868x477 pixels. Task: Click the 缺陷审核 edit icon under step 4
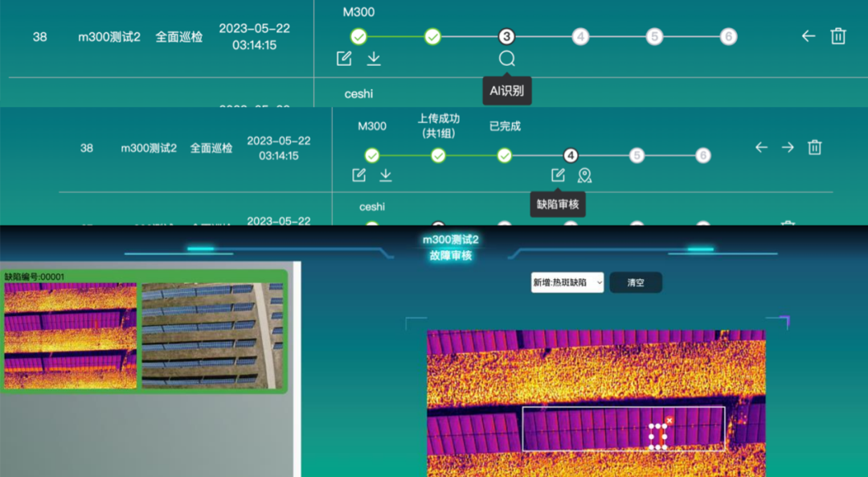pyautogui.click(x=558, y=175)
